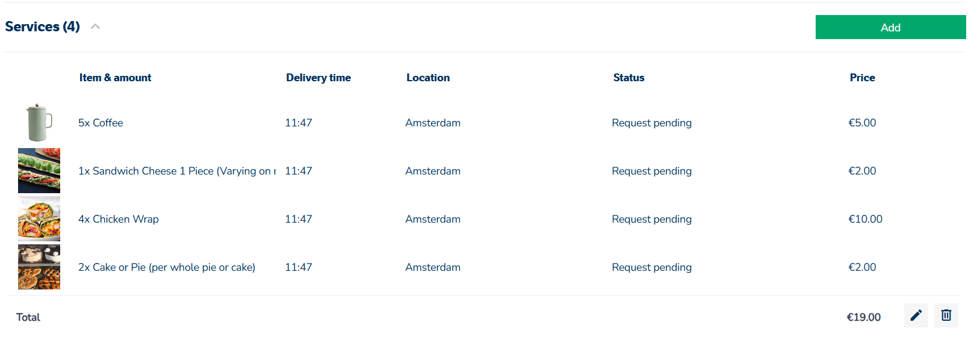Click the trash delete icon

[946, 315]
